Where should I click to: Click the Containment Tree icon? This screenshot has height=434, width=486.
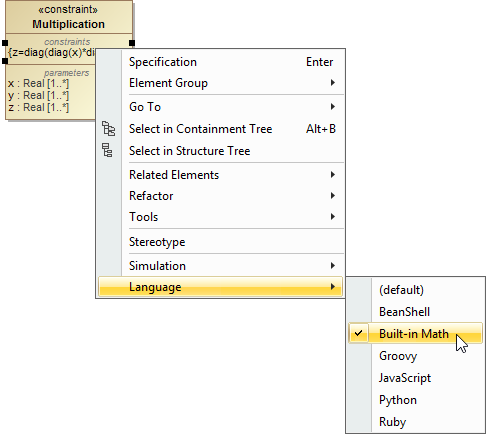[x=108, y=129]
